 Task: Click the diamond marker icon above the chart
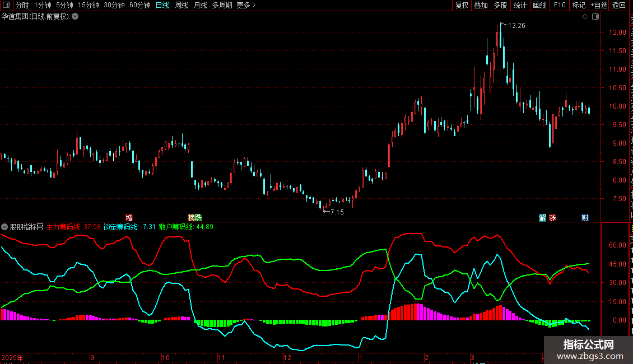(x=585, y=17)
